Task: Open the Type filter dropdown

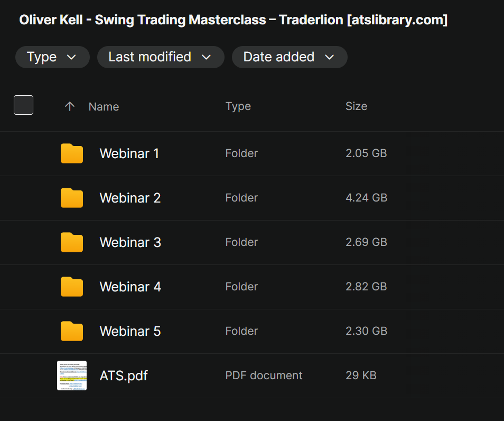Action: pos(52,57)
